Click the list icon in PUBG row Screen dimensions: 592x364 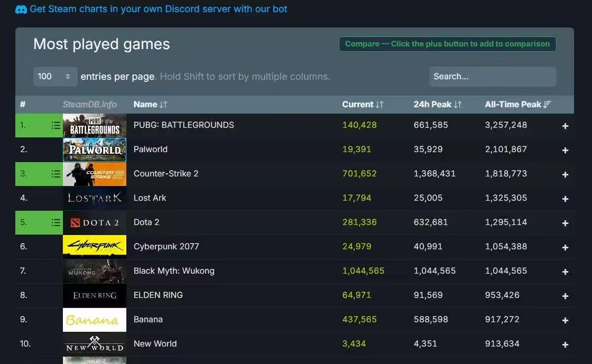tap(55, 125)
